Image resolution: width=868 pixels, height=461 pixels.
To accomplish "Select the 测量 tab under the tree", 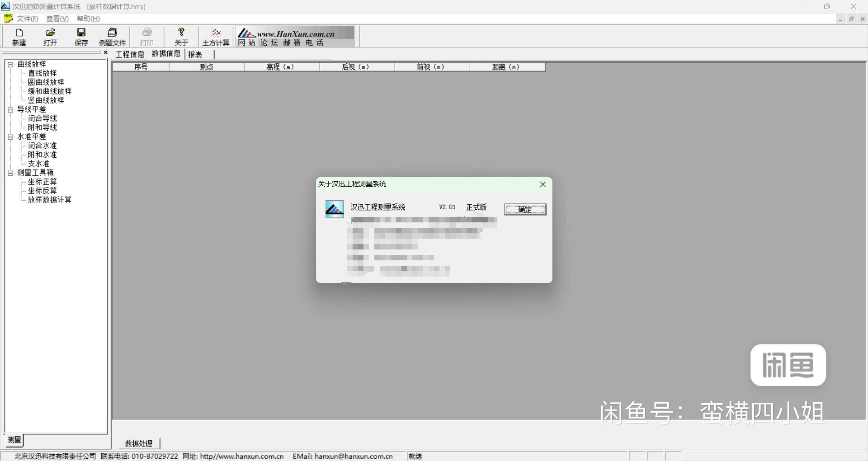I will pos(14,440).
